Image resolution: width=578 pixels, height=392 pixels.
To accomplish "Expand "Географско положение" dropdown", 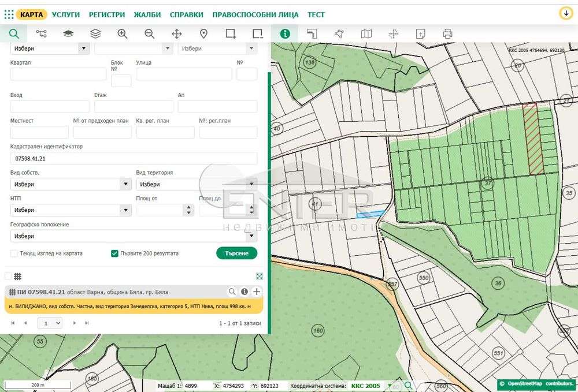I will (x=134, y=236).
